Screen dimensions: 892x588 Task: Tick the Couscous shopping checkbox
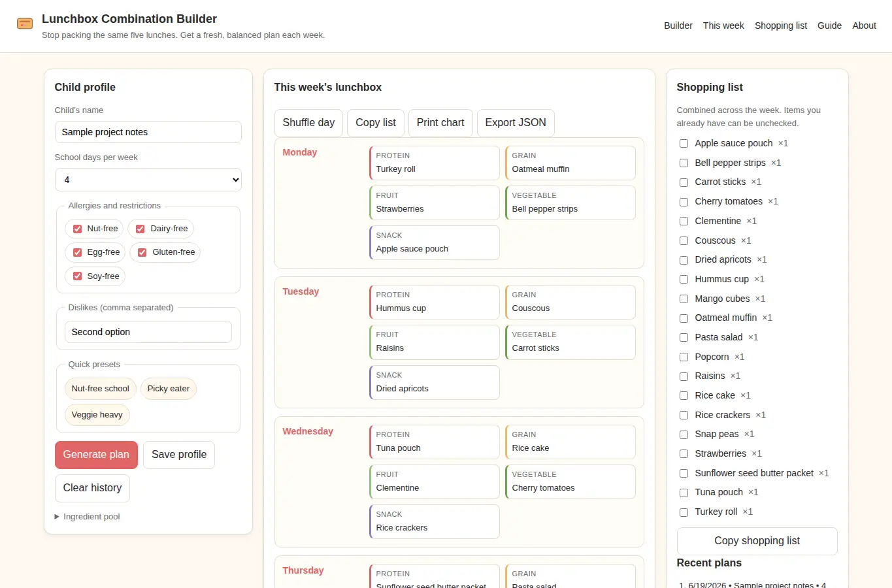(x=684, y=240)
